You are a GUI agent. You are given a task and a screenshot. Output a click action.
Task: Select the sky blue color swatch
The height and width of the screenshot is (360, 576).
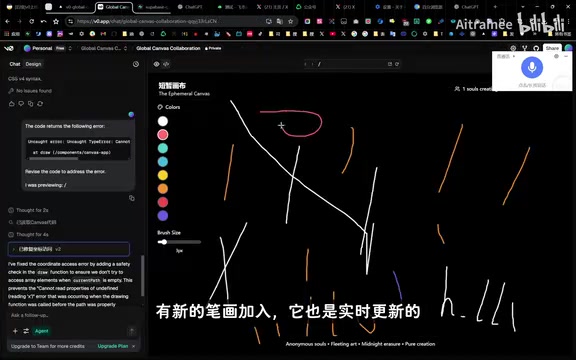pos(163,162)
